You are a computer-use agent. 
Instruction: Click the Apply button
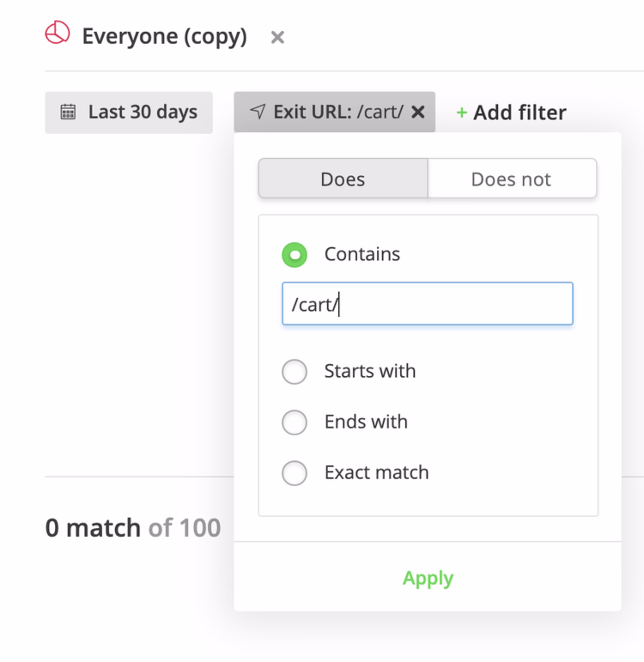point(428,578)
